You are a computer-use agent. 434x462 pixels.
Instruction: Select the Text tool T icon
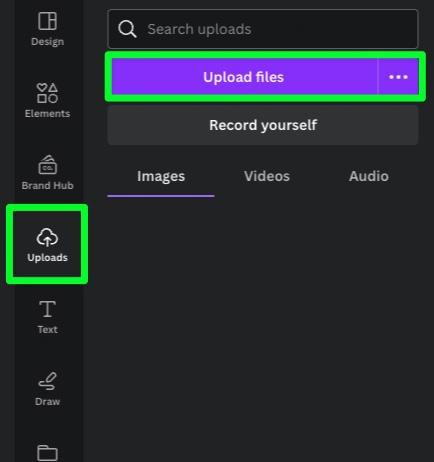(x=47, y=309)
